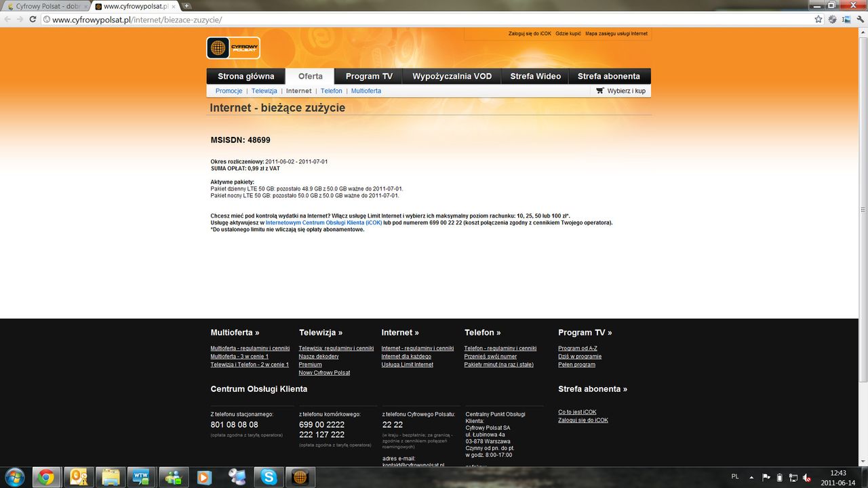Viewport: 868px width, 488px height.
Task: Open Mapa zasięgu usługi Internet link
Action: tap(616, 33)
